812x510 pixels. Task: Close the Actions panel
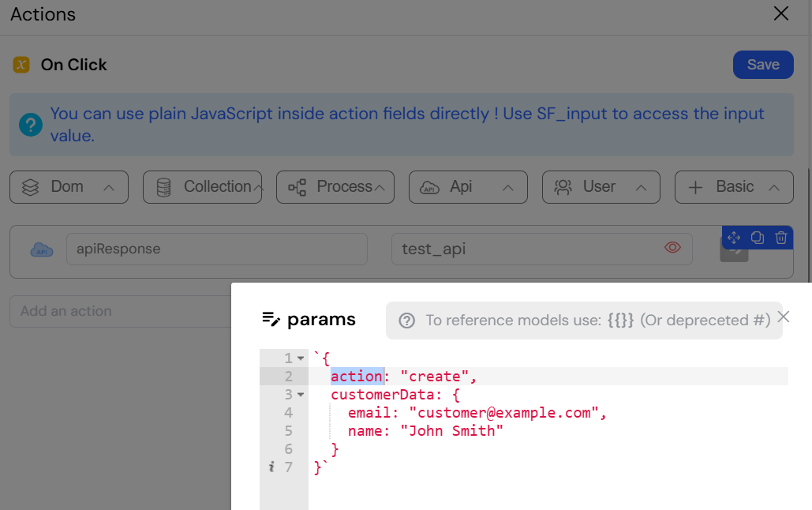click(781, 13)
